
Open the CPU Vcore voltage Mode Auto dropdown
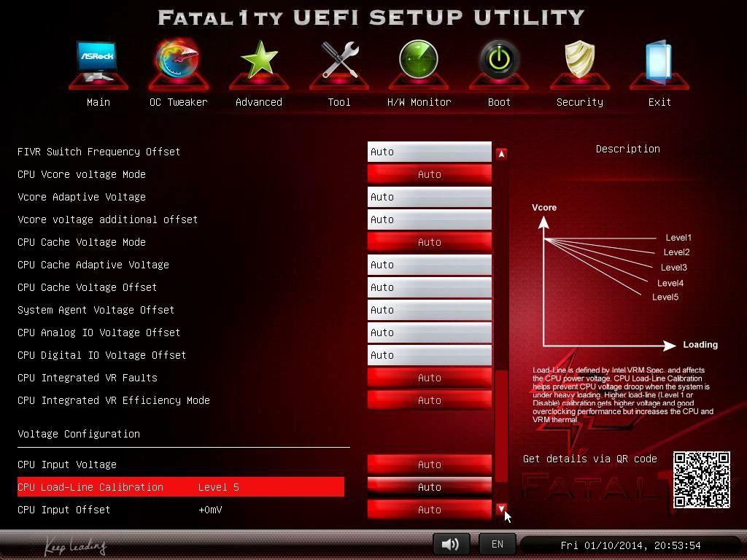(429, 174)
